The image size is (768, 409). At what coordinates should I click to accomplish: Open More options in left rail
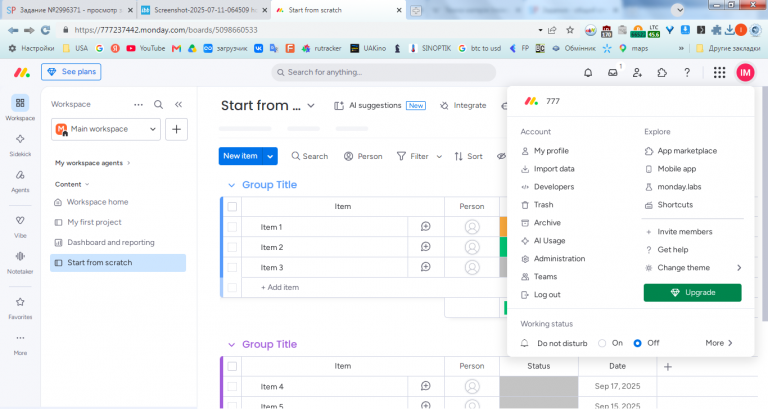coord(20,338)
